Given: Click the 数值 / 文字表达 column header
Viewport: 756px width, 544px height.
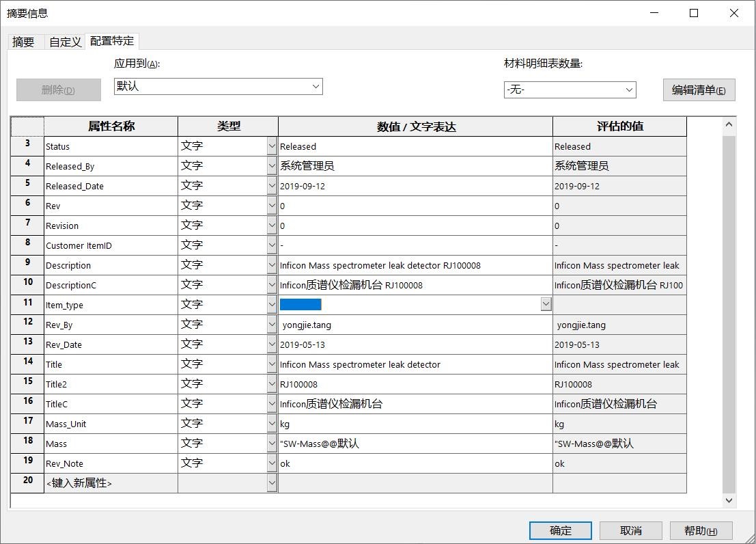Looking at the screenshot, I should click(x=415, y=126).
